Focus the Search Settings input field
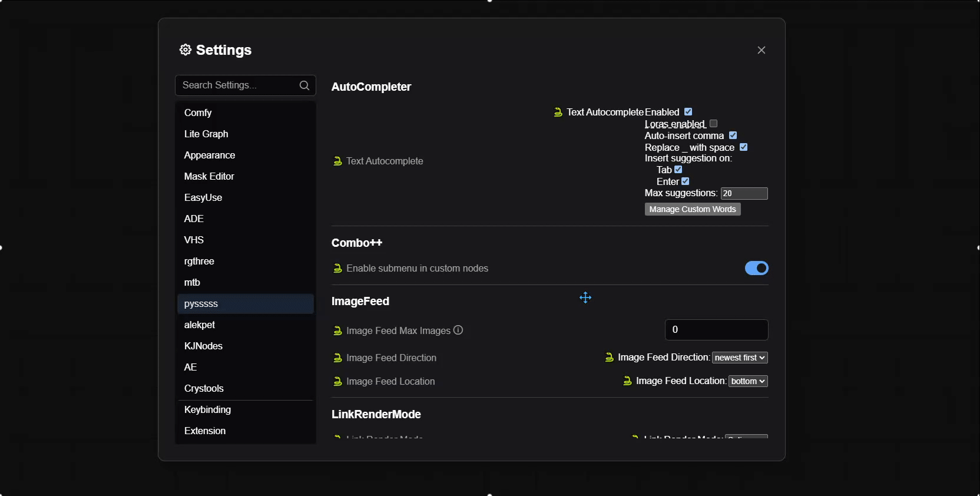 point(236,85)
